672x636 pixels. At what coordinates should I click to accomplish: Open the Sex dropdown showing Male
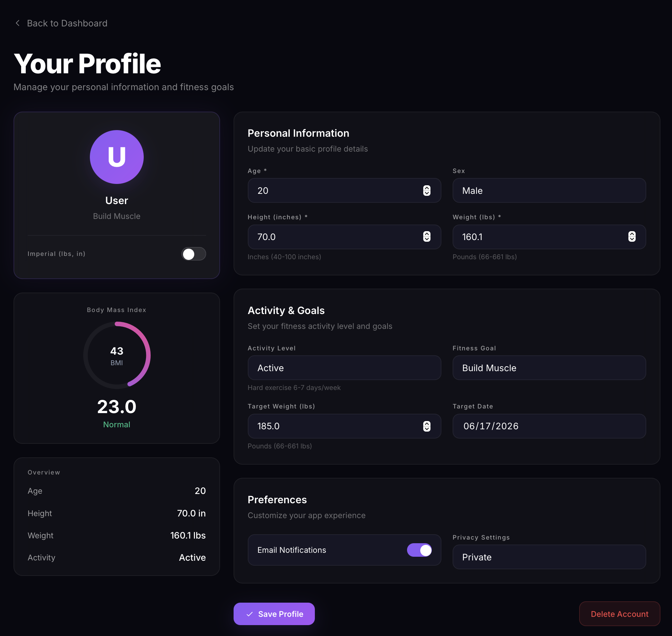click(x=549, y=191)
